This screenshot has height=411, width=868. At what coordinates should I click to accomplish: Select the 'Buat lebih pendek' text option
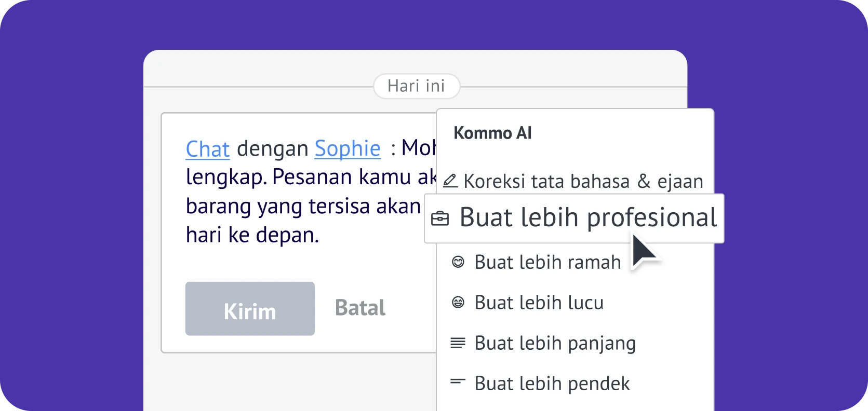click(552, 383)
